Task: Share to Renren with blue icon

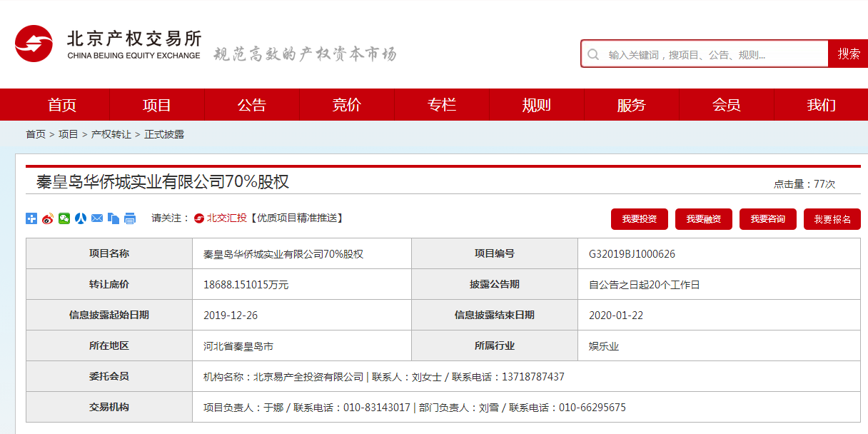Action: coord(81,218)
